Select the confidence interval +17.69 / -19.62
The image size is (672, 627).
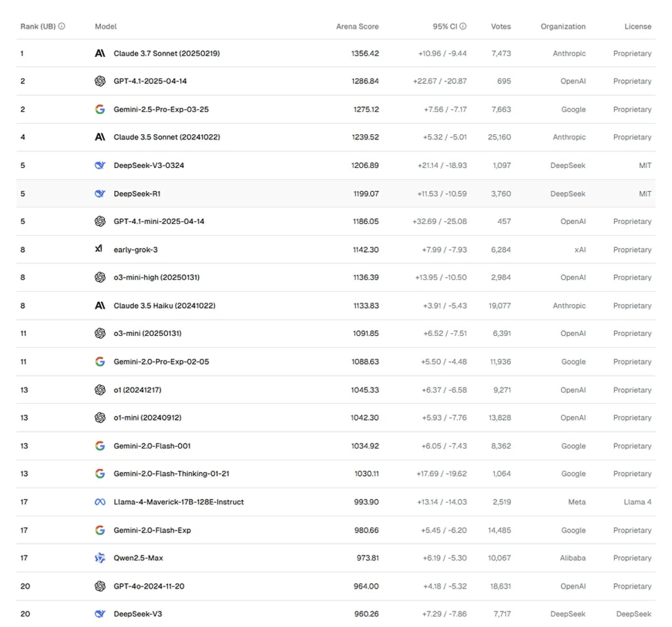coord(441,474)
